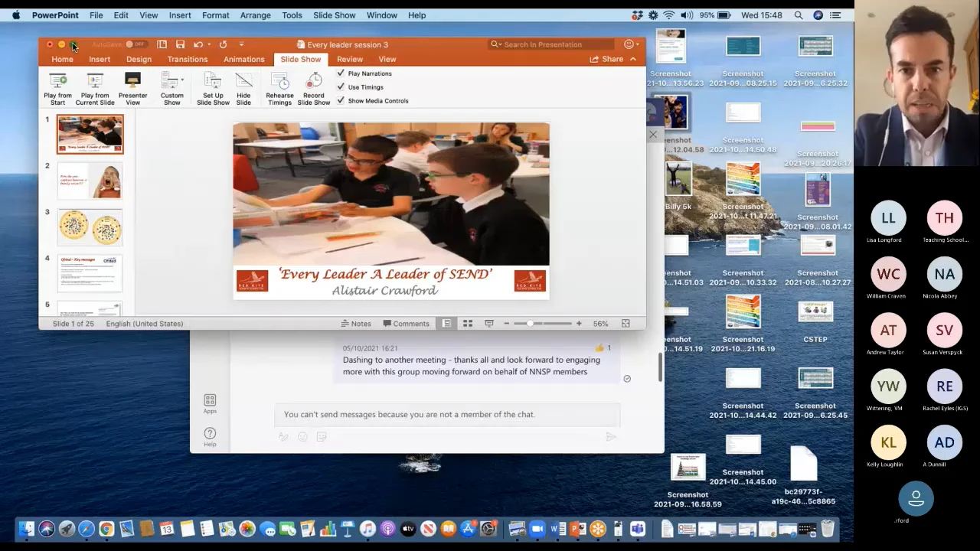980x551 pixels.
Task: Switch to the Animations ribbon tab
Action: pos(243,59)
